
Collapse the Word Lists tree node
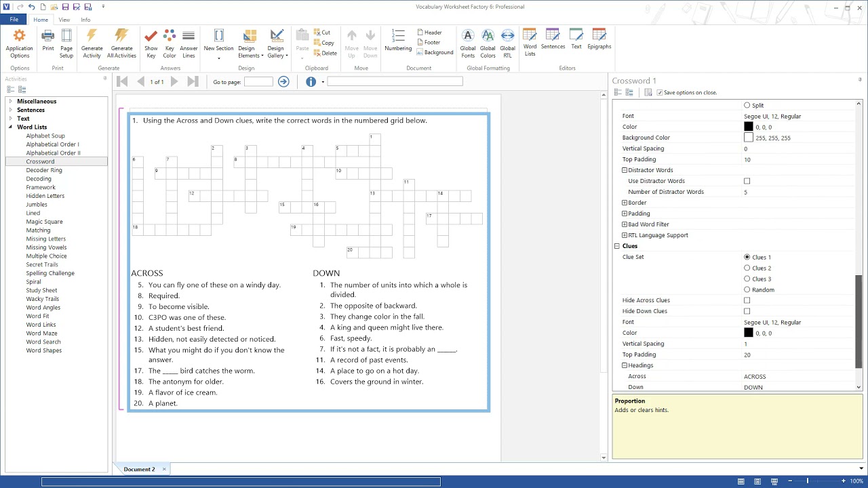point(10,127)
